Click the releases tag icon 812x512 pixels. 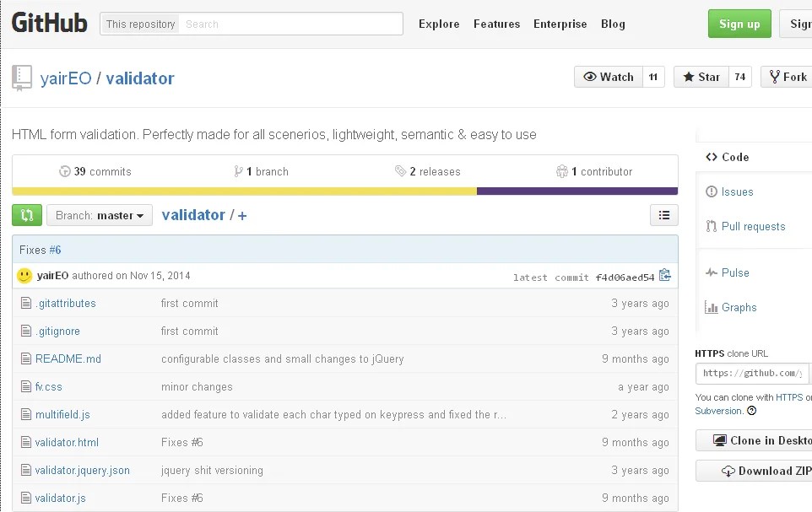point(400,171)
